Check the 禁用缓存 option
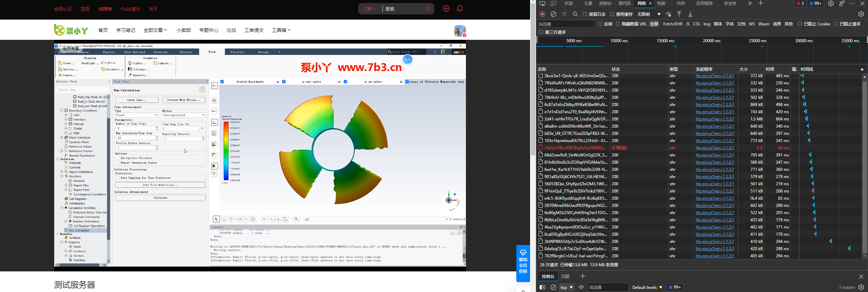Image resolution: width=868 pixels, height=292 pixels. pos(612,14)
